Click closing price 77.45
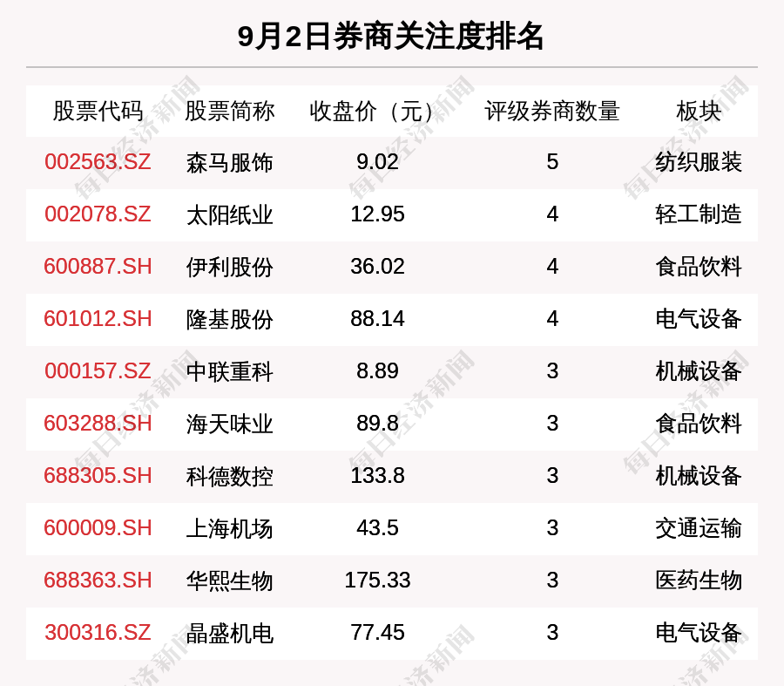Image resolution: width=784 pixels, height=686 pixels. (377, 633)
